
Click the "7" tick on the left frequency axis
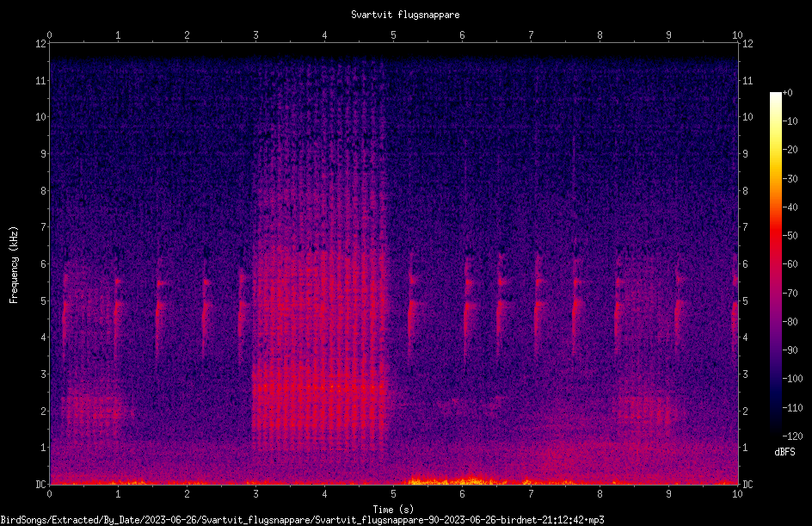(x=43, y=227)
